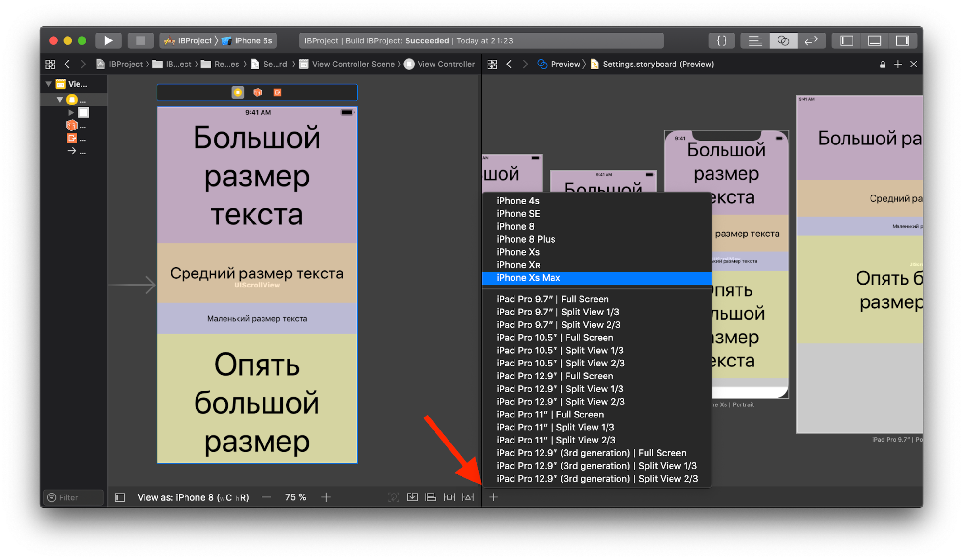Select iPhone Xs Max from menu

pos(528,278)
